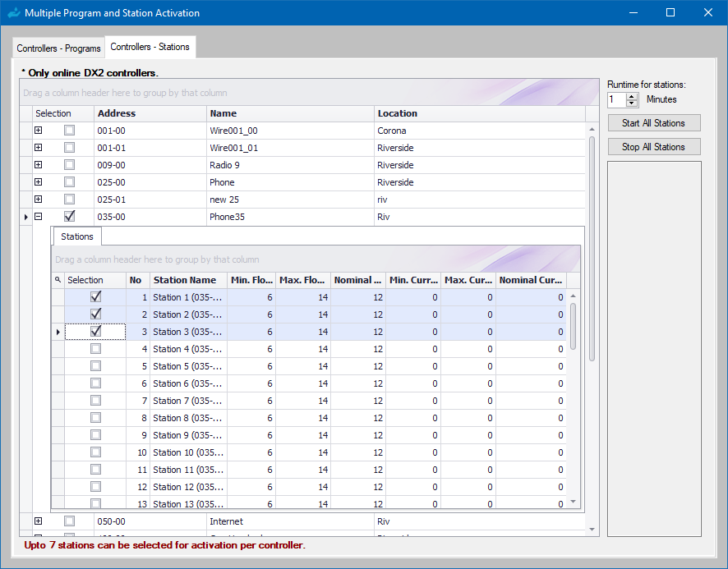Click the Selection header in the stations grid

(95, 280)
